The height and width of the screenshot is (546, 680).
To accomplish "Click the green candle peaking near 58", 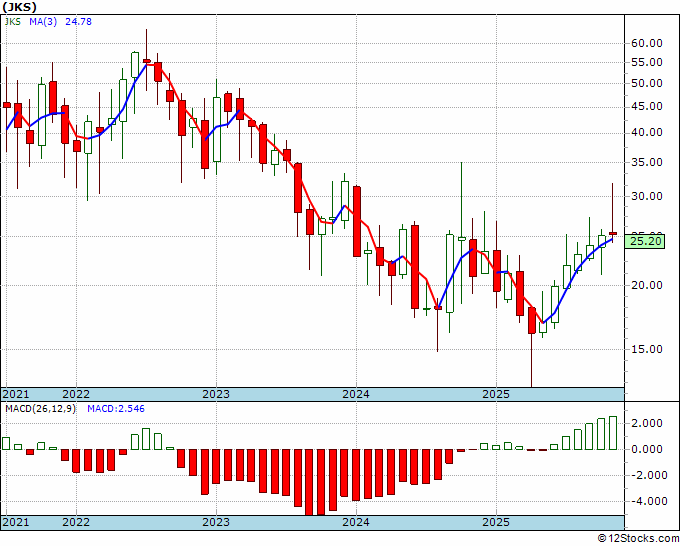I will pos(135,65).
